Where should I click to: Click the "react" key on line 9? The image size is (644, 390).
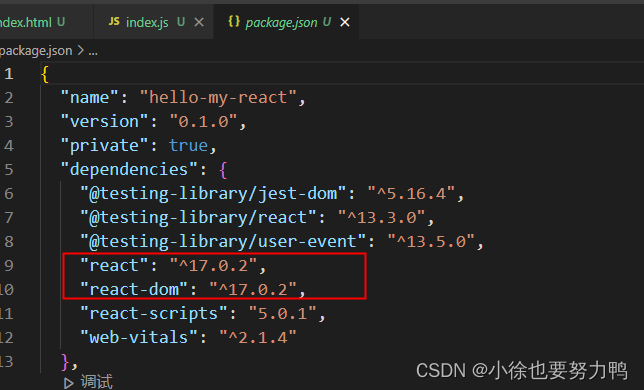pyautogui.click(x=114, y=266)
